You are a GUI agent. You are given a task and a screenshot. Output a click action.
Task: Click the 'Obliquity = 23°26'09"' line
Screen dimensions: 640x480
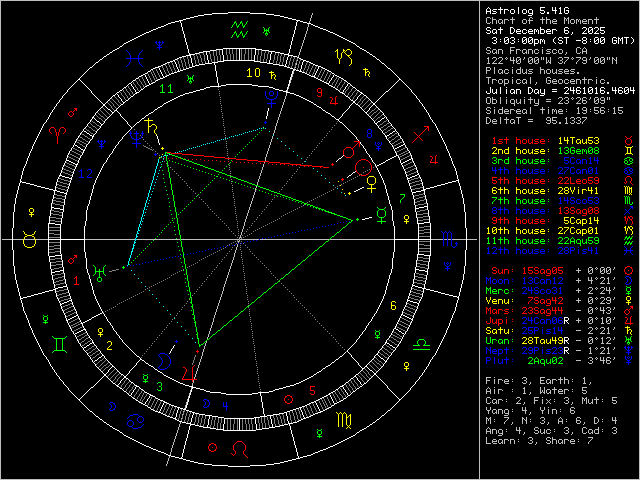click(x=548, y=101)
